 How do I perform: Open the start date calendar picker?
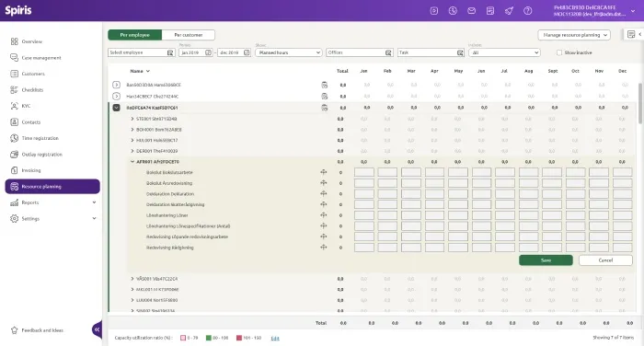point(208,52)
